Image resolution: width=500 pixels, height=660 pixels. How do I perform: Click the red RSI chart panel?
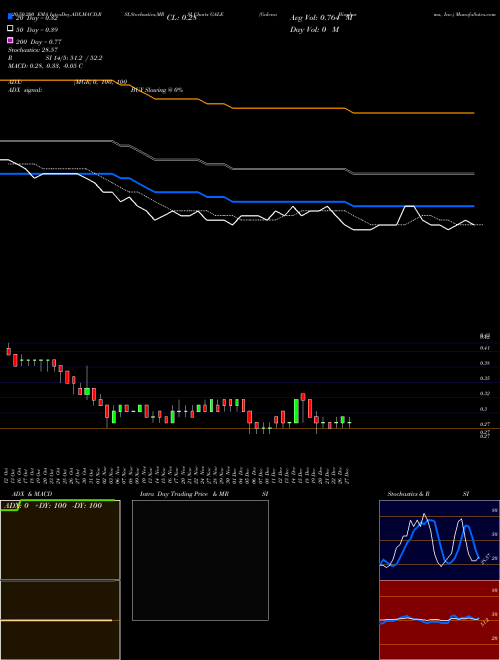[439, 620]
